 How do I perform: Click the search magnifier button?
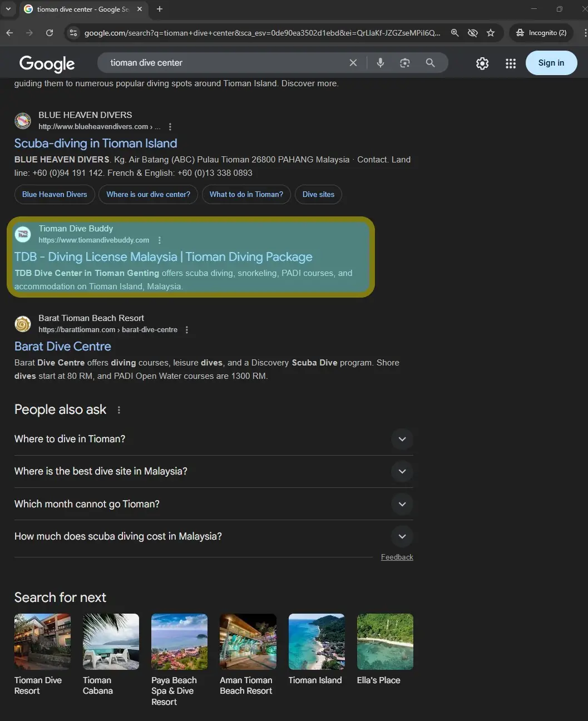(430, 63)
